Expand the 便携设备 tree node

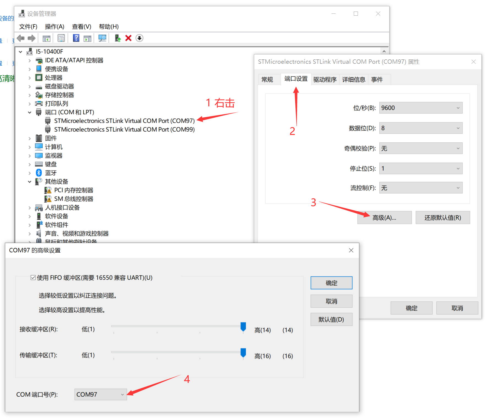[29, 69]
